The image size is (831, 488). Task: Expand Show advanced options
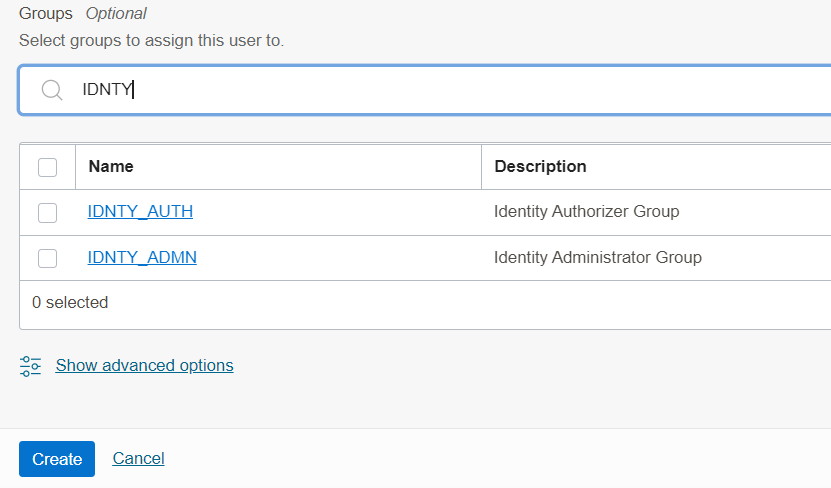144,366
